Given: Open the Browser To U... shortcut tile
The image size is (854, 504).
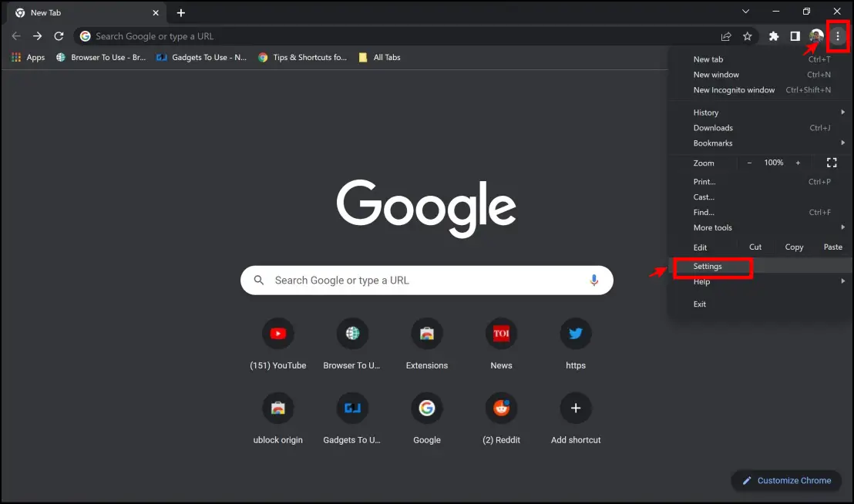Looking at the screenshot, I should pos(352,344).
